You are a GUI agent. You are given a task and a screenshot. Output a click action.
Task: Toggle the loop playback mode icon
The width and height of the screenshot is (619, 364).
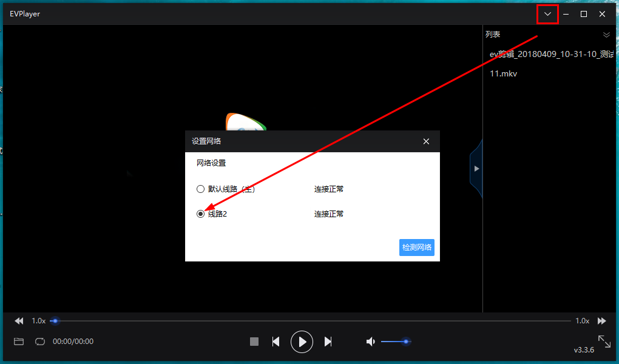pos(40,342)
